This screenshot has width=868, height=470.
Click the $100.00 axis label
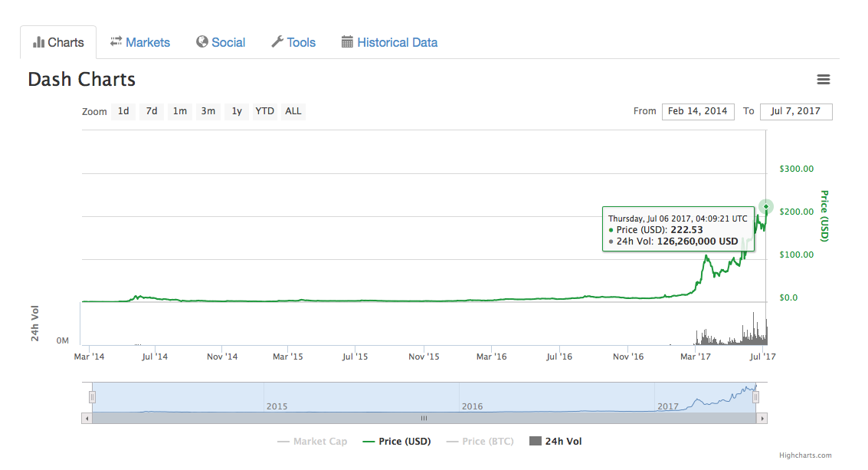coord(797,255)
